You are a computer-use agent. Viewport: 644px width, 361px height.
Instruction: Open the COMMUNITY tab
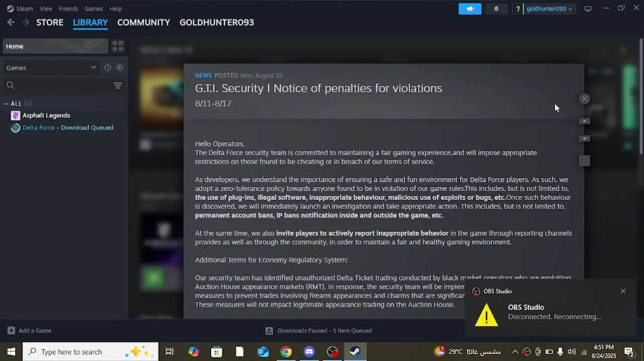(143, 22)
